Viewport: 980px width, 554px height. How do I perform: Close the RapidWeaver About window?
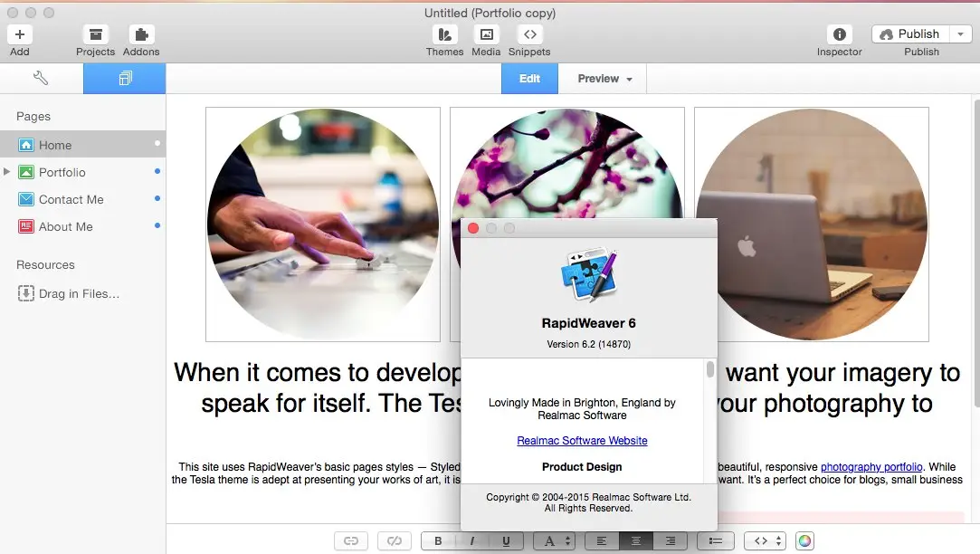point(473,228)
